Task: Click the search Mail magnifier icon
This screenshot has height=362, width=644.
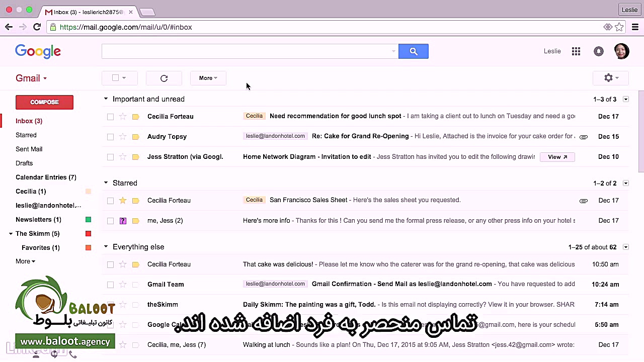Action: [413, 51]
